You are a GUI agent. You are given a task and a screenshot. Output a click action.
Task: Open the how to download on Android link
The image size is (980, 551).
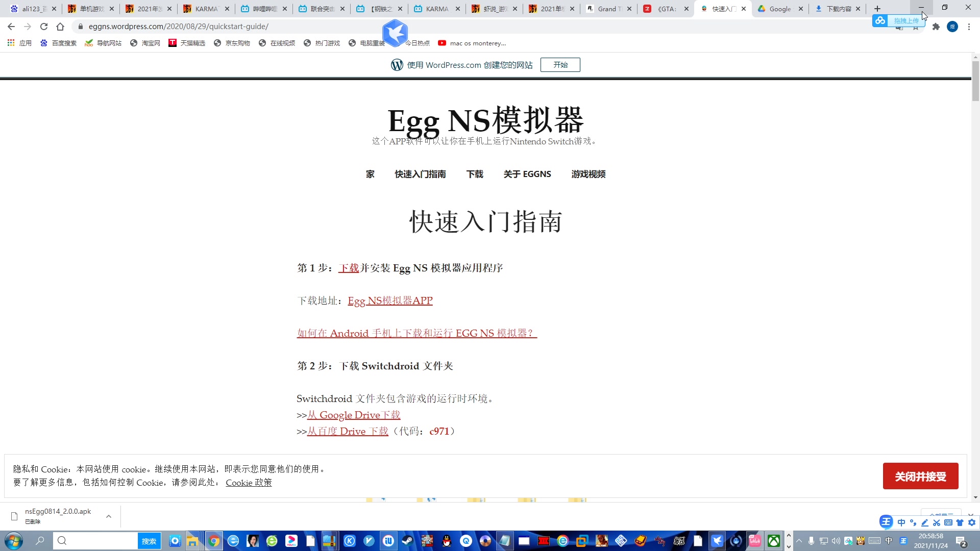click(416, 333)
